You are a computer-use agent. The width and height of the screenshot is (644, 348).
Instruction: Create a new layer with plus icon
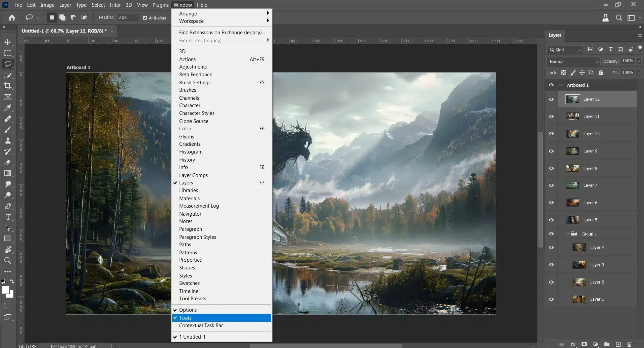pos(618,344)
